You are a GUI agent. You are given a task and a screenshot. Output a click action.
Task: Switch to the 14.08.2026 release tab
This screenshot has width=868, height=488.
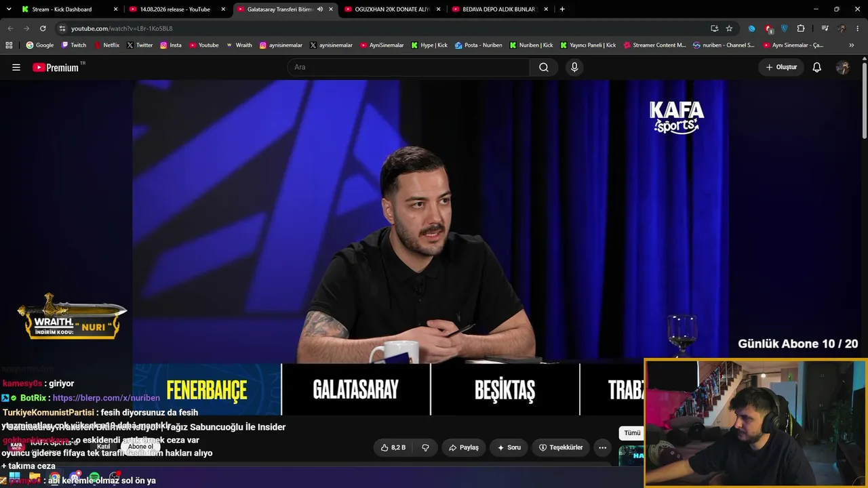[x=178, y=9]
